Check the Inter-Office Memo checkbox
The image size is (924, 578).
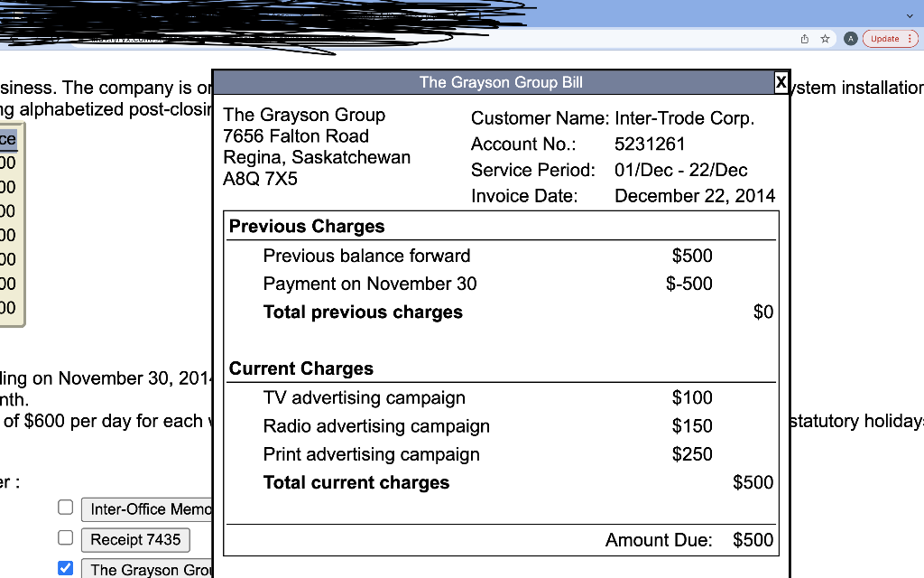coord(65,508)
